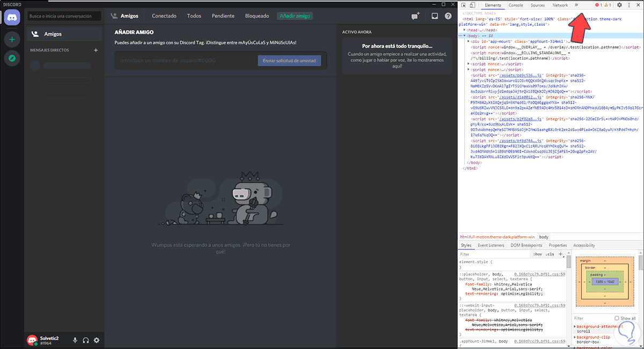Click the Discord help question mark icon
This screenshot has height=349, width=644.
448,16
